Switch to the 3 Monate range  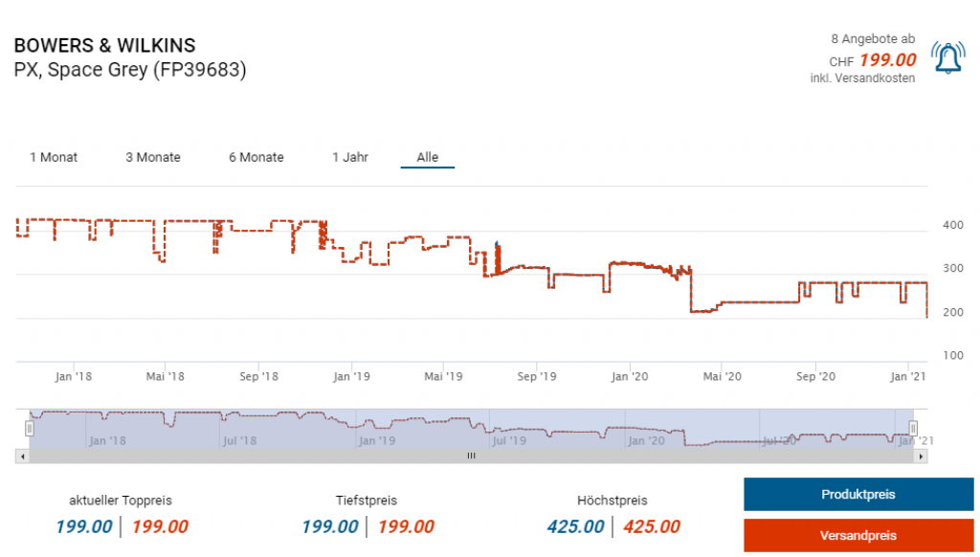tap(153, 157)
